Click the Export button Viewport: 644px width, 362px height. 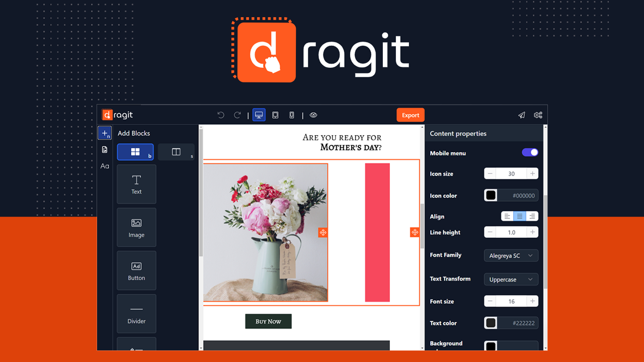click(x=411, y=115)
